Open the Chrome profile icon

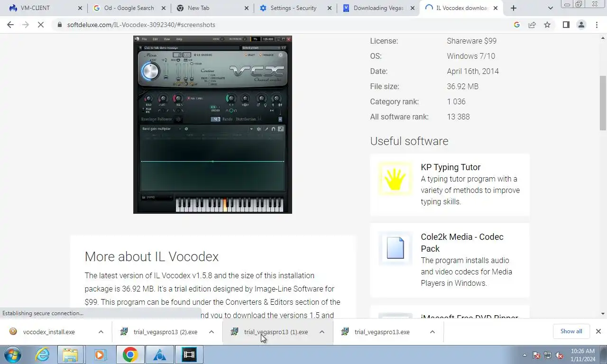[581, 25]
